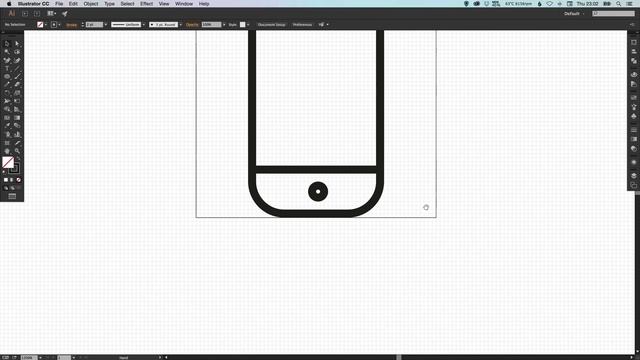Select the Type tool

point(7,68)
